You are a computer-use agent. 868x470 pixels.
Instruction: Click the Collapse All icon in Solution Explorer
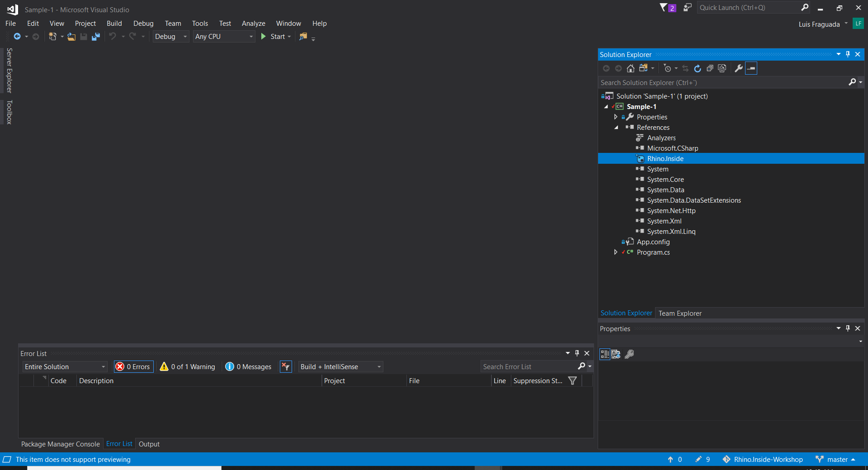710,68
